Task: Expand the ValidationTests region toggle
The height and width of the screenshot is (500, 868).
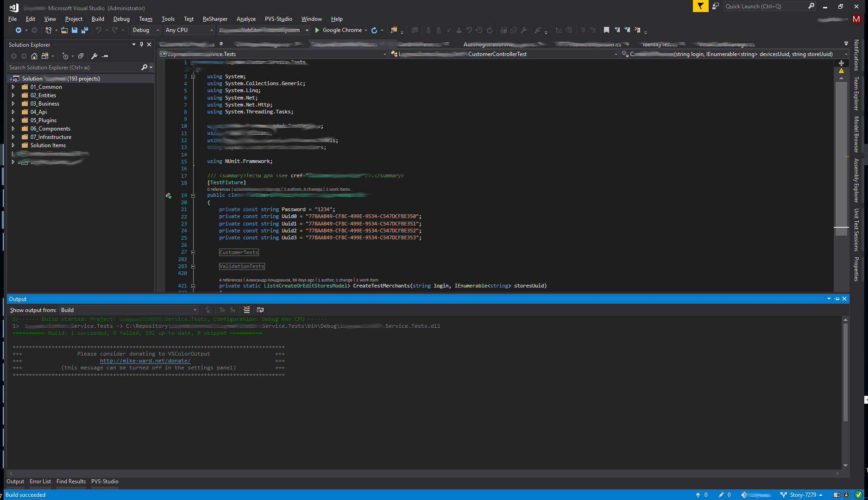Action: [x=193, y=266]
